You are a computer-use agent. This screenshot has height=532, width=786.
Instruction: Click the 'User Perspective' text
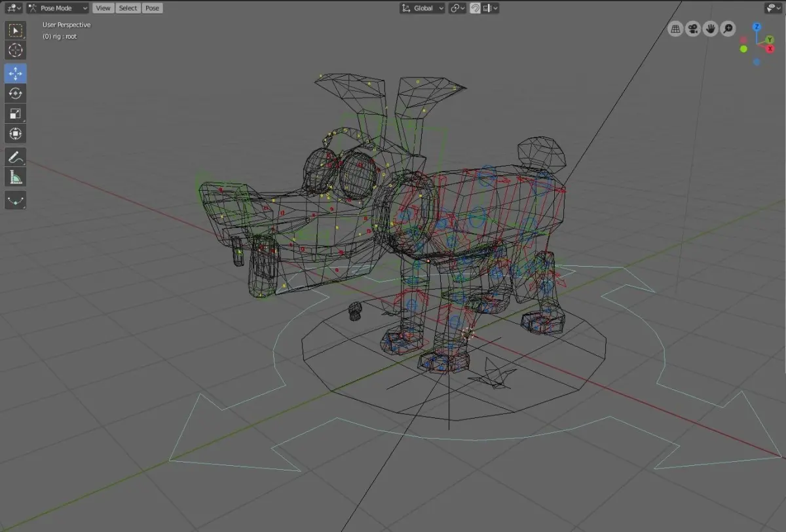(x=67, y=25)
